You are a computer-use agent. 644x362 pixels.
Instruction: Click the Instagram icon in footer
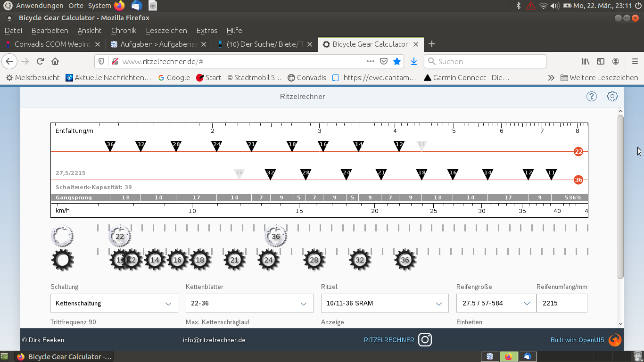[x=425, y=340]
